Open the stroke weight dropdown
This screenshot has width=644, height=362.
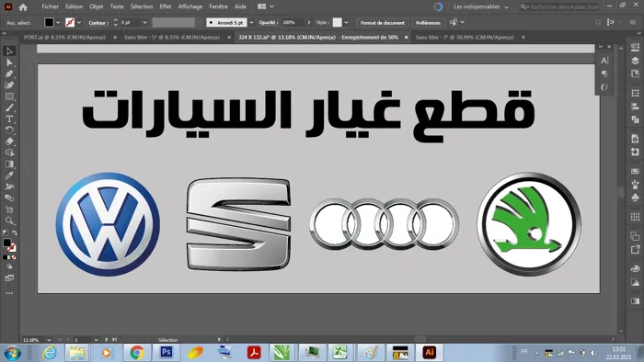pos(144,23)
